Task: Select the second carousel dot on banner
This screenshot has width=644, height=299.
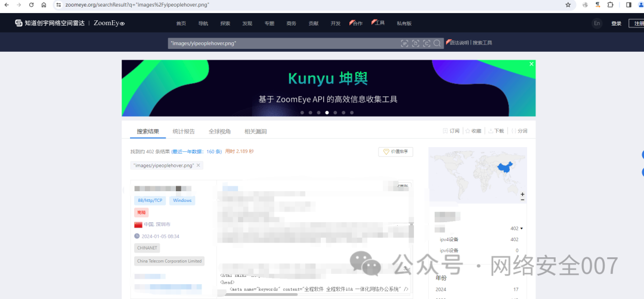Action: click(x=311, y=113)
